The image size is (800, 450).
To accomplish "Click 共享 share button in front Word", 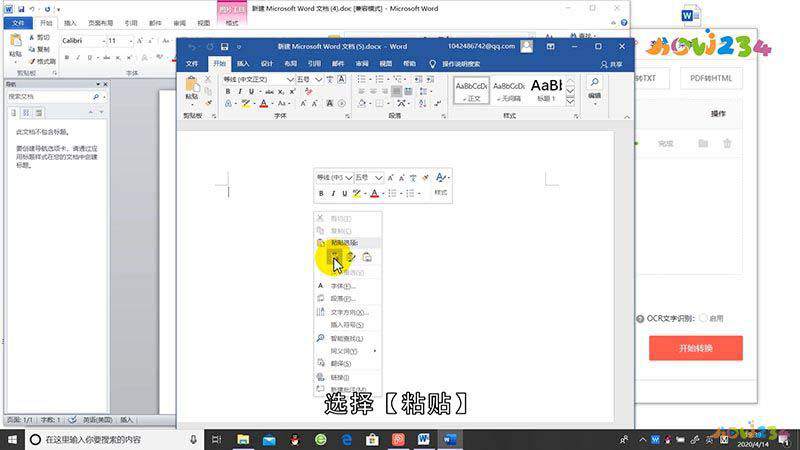I will [x=612, y=64].
